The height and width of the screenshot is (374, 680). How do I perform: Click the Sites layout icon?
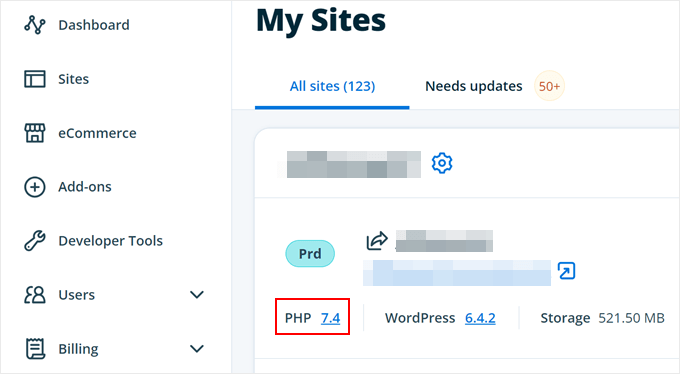click(35, 79)
